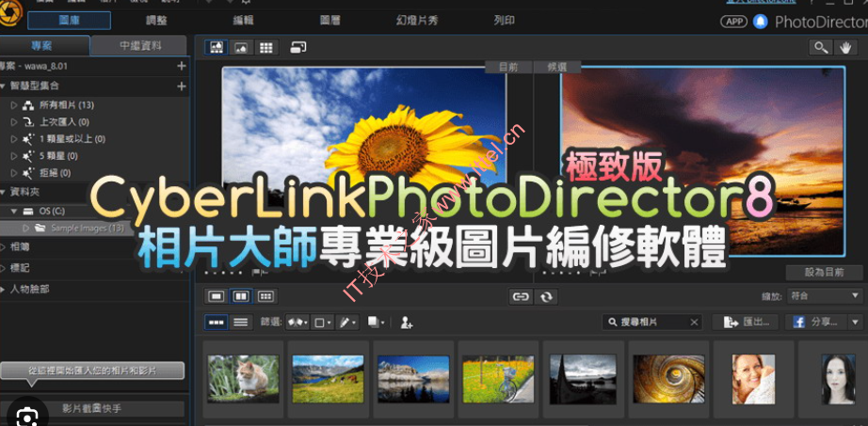Open the 圖庫 library tab
The height and width of the screenshot is (426, 868).
click(x=70, y=21)
